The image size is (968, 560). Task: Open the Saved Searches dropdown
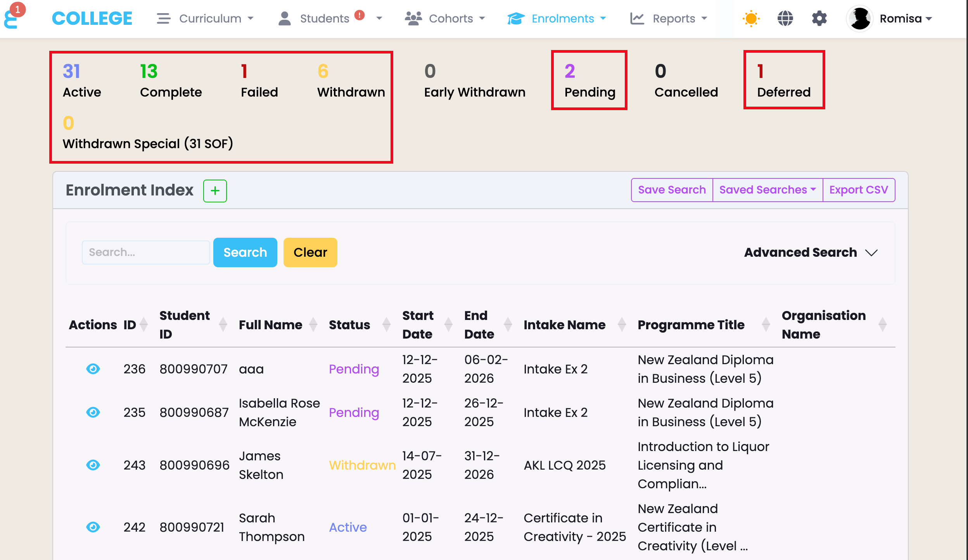(x=767, y=190)
